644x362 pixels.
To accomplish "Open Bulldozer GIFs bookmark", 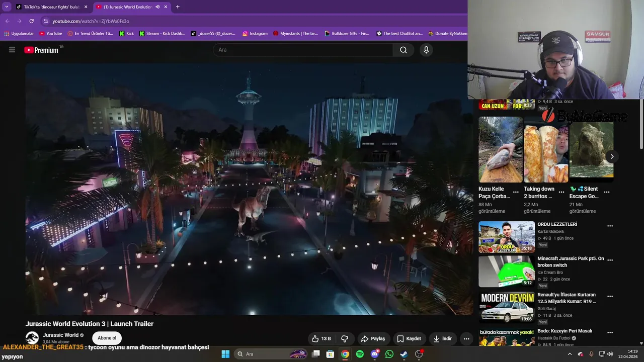I will click(347, 34).
